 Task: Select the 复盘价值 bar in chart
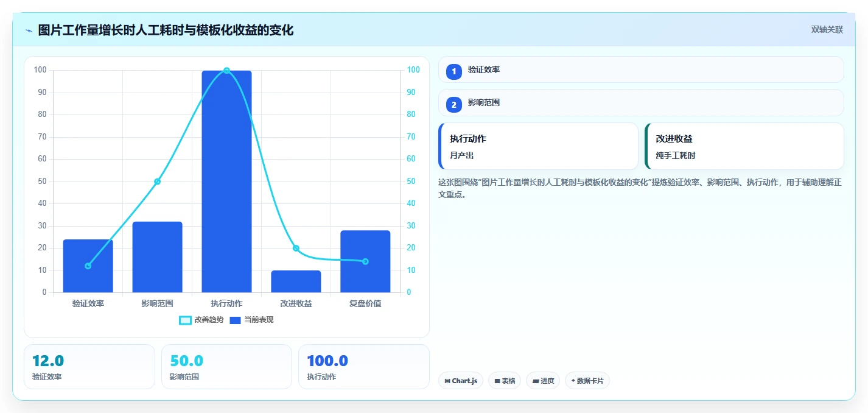365,261
